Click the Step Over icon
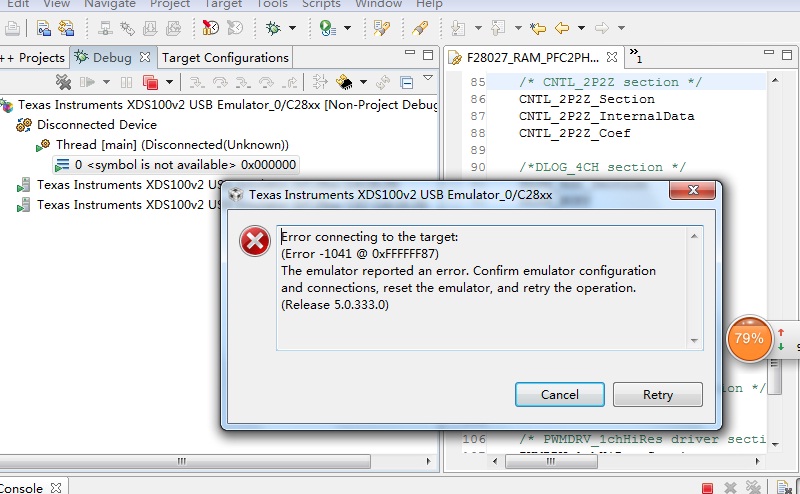The height and width of the screenshot is (494, 800). pyautogui.click(x=220, y=82)
